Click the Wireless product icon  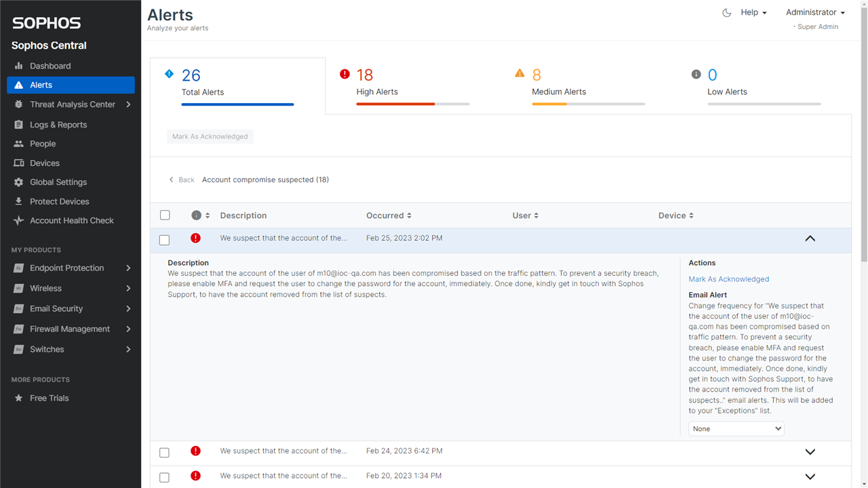click(19, 289)
